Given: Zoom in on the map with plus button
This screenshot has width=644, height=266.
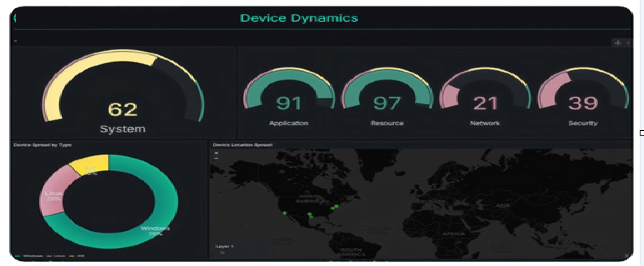Looking at the screenshot, I should click(217, 153).
